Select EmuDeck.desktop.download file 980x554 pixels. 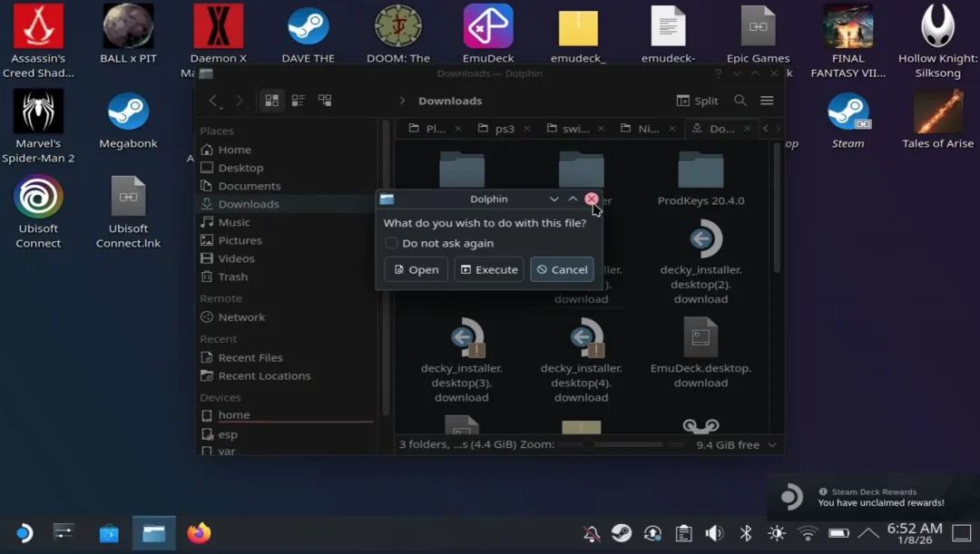tap(701, 353)
